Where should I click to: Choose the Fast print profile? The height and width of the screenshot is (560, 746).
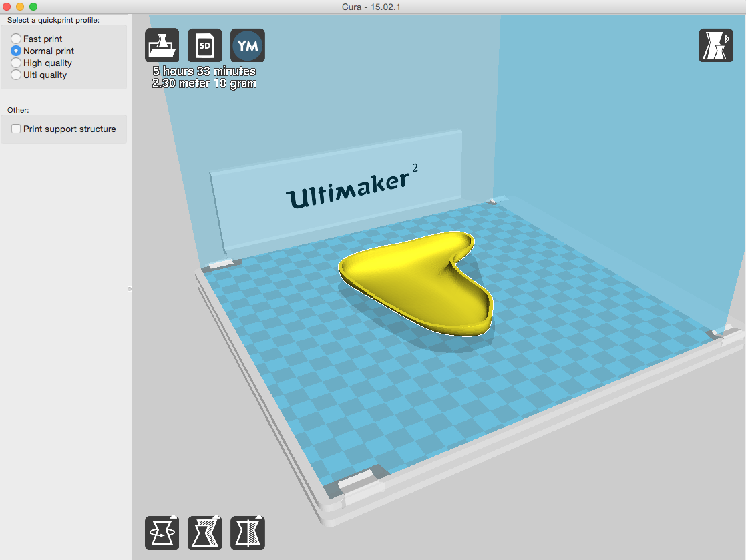click(x=37, y=39)
